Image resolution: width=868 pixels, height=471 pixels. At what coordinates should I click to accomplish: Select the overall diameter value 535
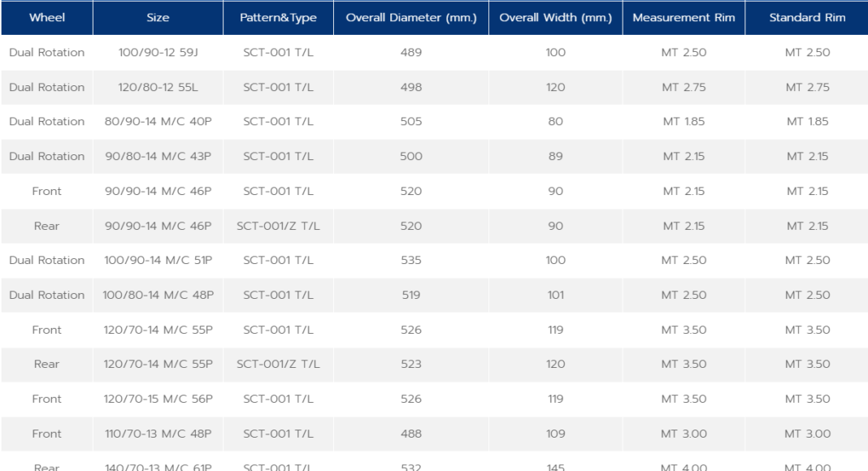411,261
